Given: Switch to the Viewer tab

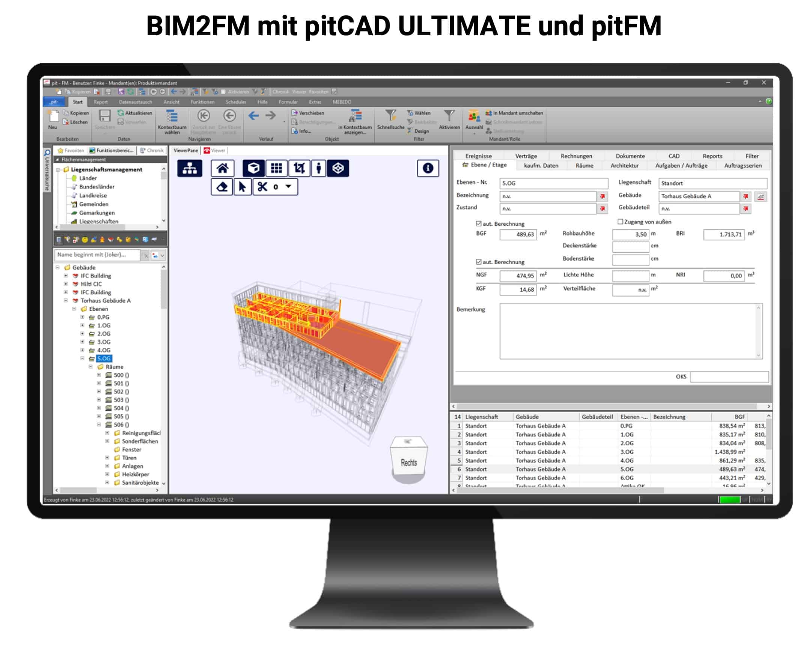Looking at the screenshot, I should [x=215, y=151].
